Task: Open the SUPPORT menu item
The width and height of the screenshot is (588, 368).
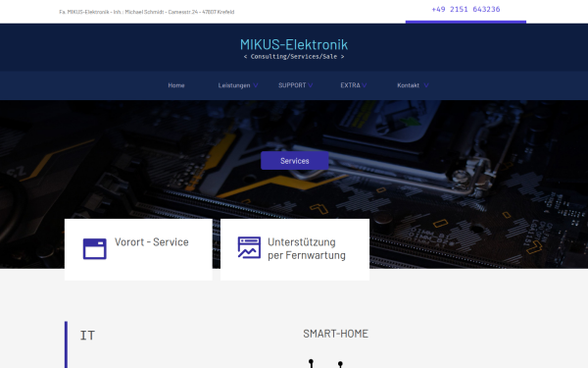Action: click(x=292, y=85)
